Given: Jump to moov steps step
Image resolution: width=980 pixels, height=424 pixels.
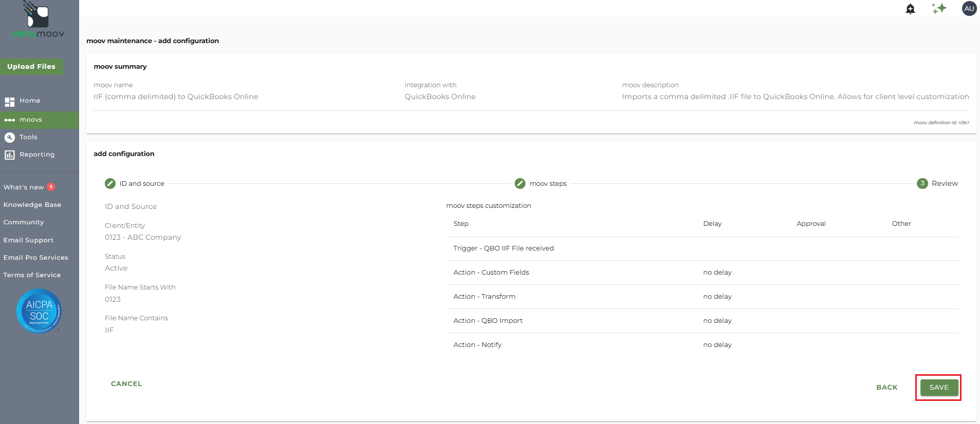Looking at the screenshot, I should click(x=548, y=184).
